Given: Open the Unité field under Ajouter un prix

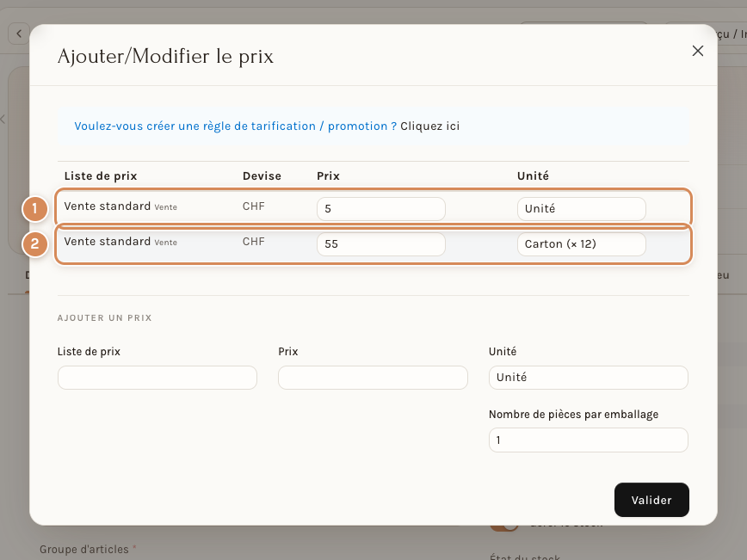Looking at the screenshot, I should (589, 378).
